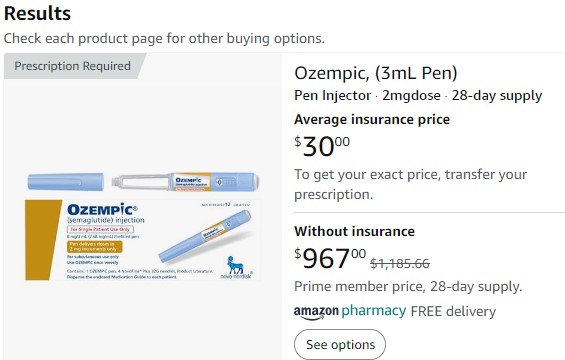This screenshot has height=360, width=565.
Task: Click the FREE delivery text
Action: pos(453,311)
